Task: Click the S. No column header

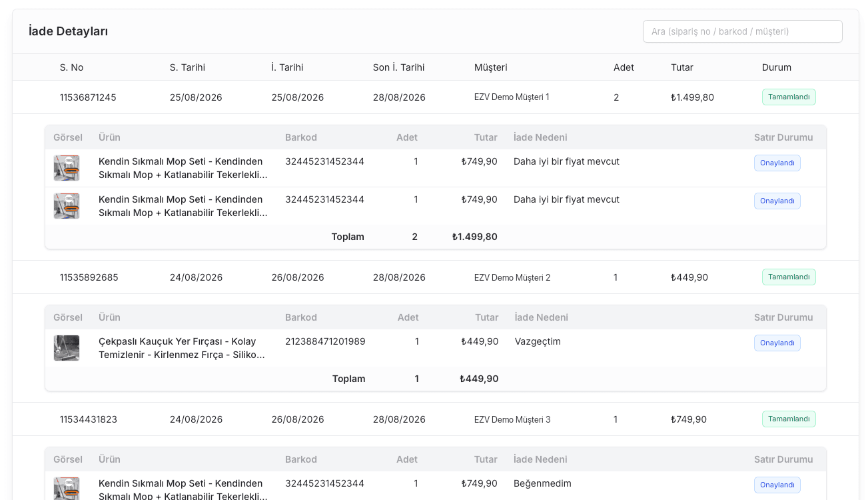Action: (71, 67)
